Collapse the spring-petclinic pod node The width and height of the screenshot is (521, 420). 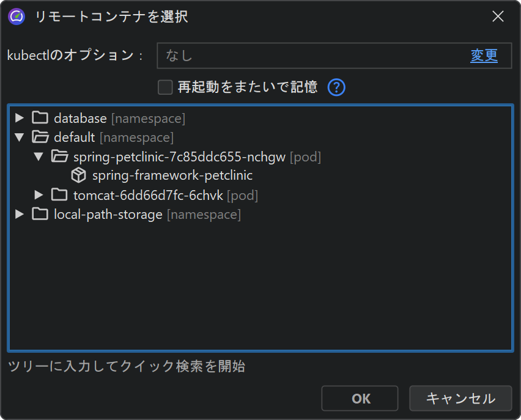pyautogui.click(x=39, y=157)
